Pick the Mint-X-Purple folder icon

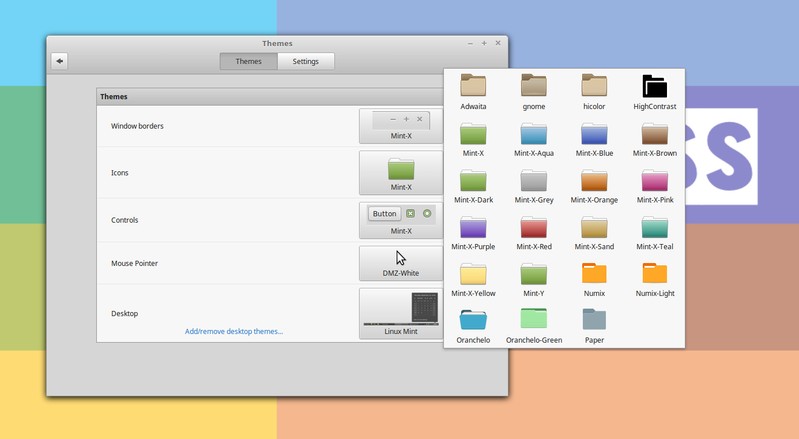click(473, 233)
